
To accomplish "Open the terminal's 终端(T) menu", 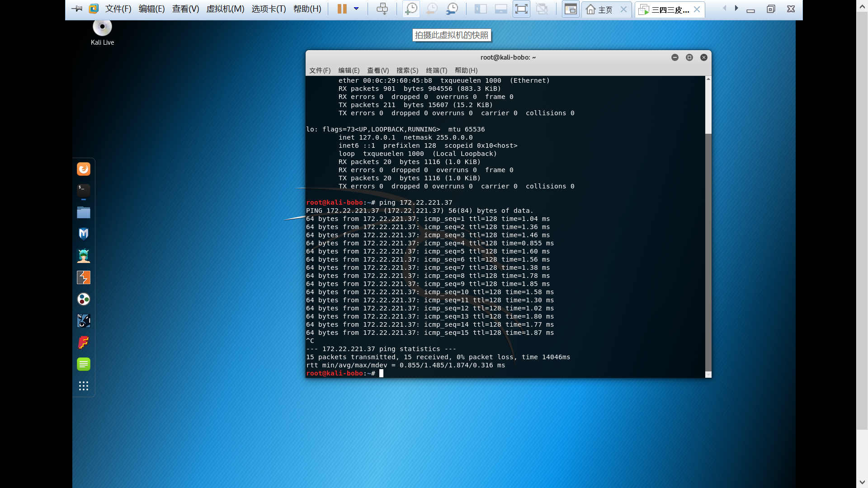I will 436,70.
